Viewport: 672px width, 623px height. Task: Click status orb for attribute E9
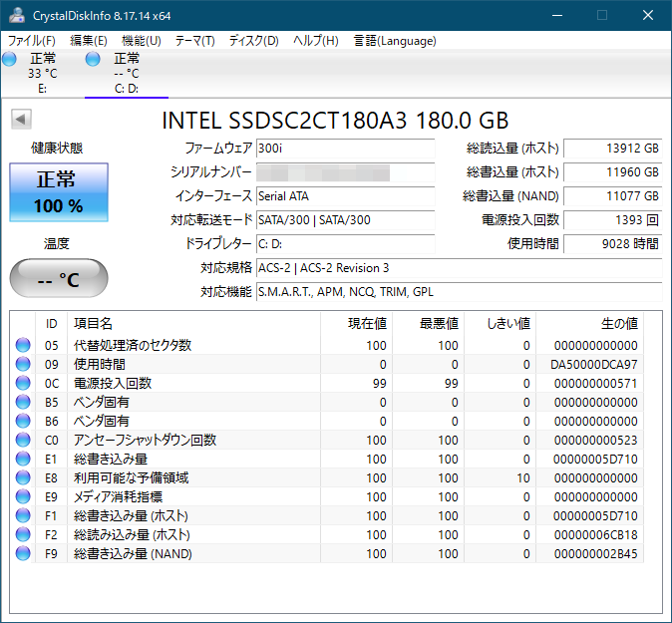(23, 496)
